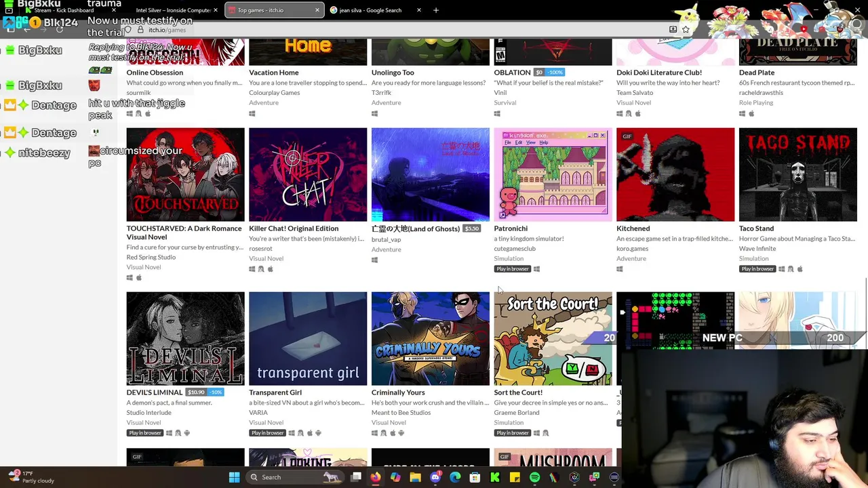This screenshot has width=868, height=488.
Task: Click the Windows platform icon under Land of Ghosts
Action: click(374, 260)
